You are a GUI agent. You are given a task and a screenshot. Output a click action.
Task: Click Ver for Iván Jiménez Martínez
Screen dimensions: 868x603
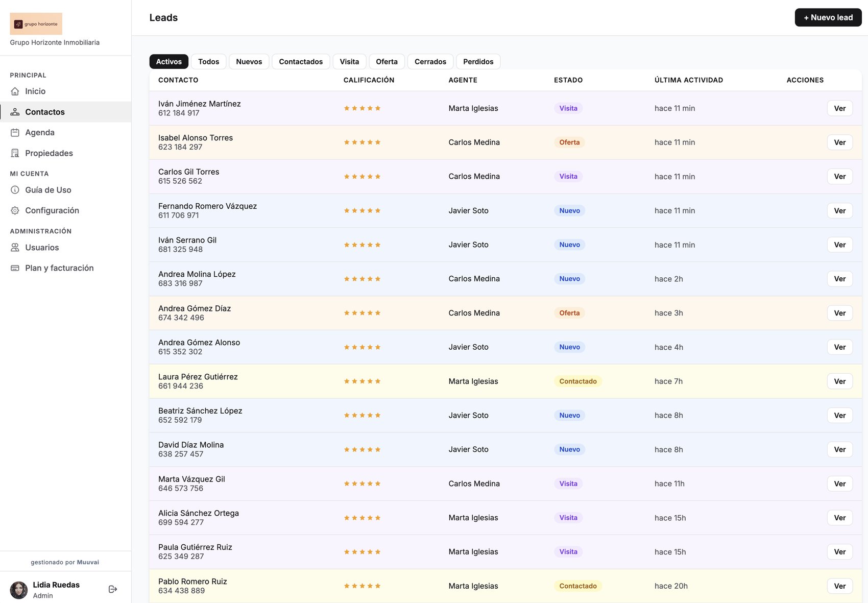tap(840, 108)
